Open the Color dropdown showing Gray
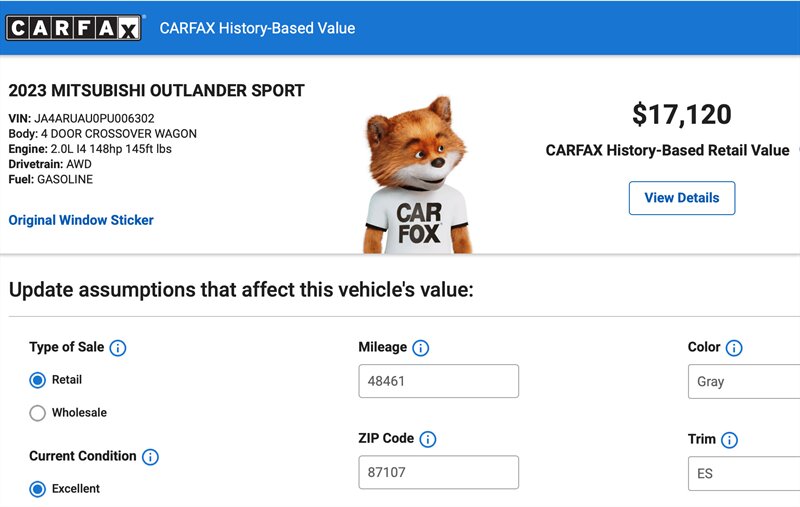 [x=743, y=381]
